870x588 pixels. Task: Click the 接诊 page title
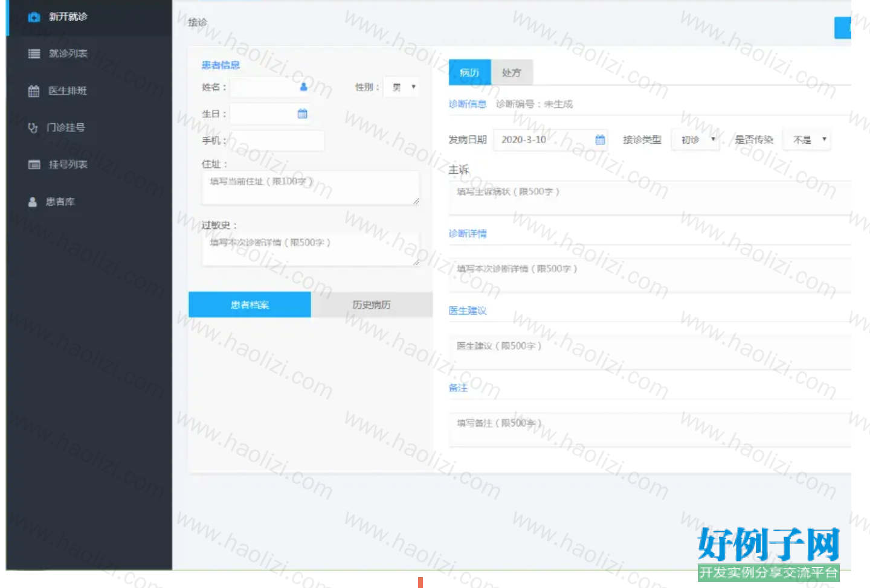click(198, 22)
